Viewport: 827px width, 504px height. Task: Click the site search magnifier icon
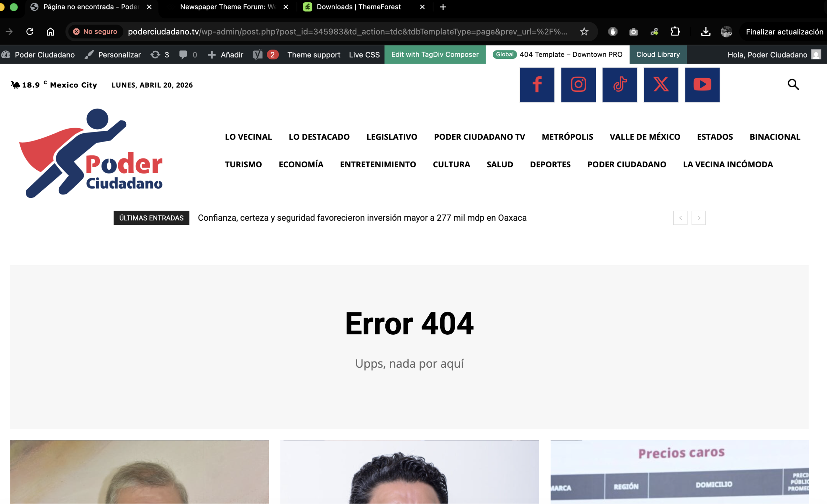(x=793, y=85)
